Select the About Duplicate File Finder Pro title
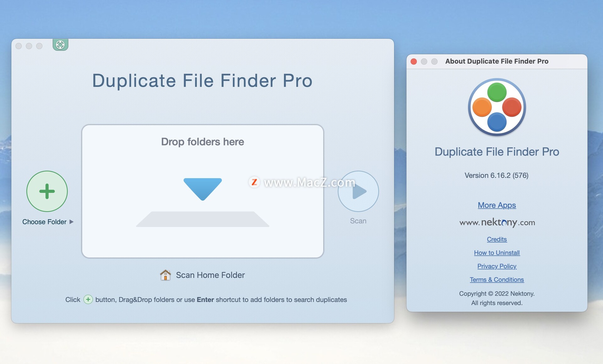Screen dimensions: 603x364 (x=497, y=61)
